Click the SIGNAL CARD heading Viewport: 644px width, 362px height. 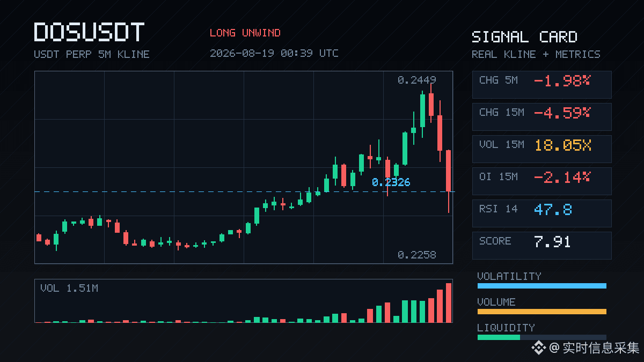click(x=524, y=37)
